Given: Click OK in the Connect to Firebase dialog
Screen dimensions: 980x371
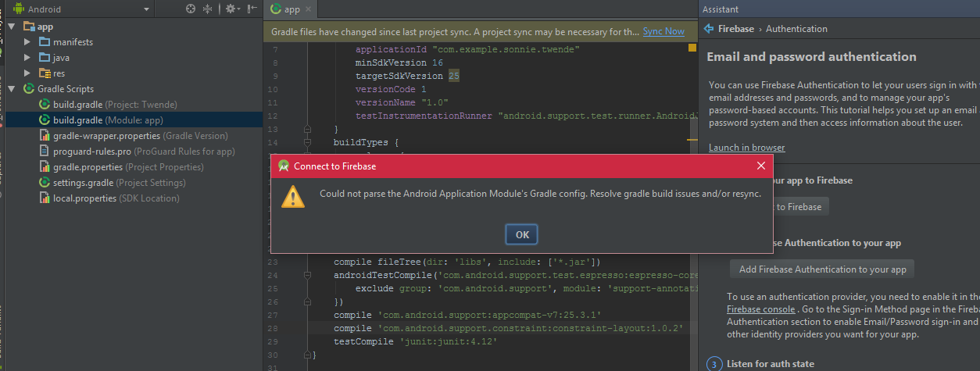Looking at the screenshot, I should click(x=522, y=234).
